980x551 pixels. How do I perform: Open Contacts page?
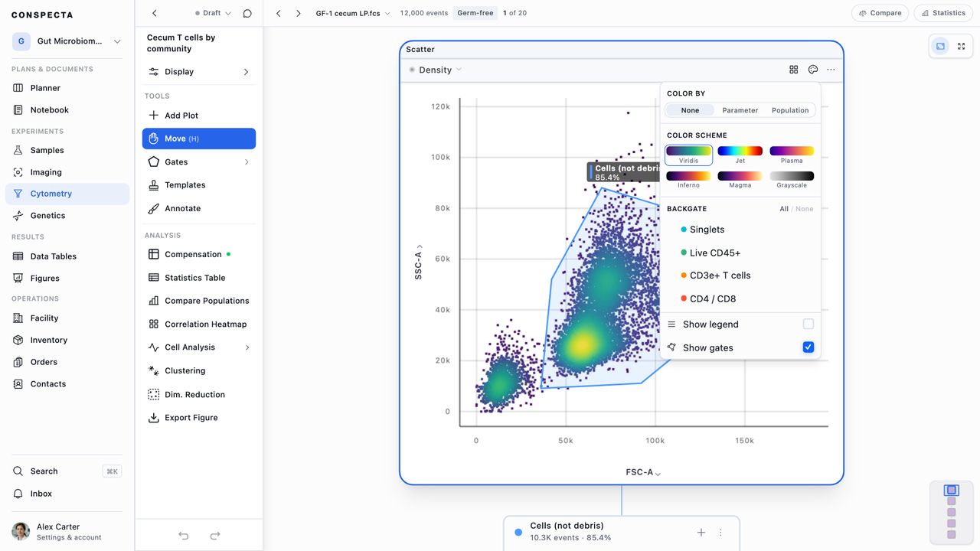coord(67,384)
